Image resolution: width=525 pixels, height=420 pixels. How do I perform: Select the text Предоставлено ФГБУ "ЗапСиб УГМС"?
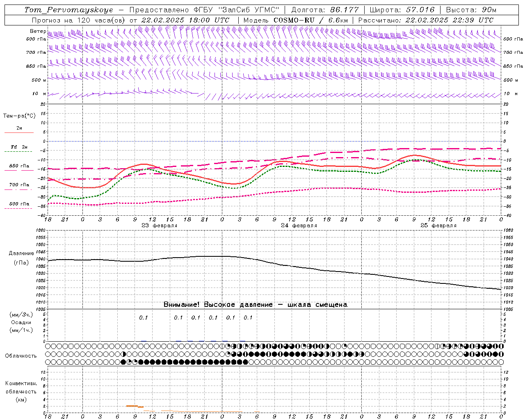tap(204, 10)
